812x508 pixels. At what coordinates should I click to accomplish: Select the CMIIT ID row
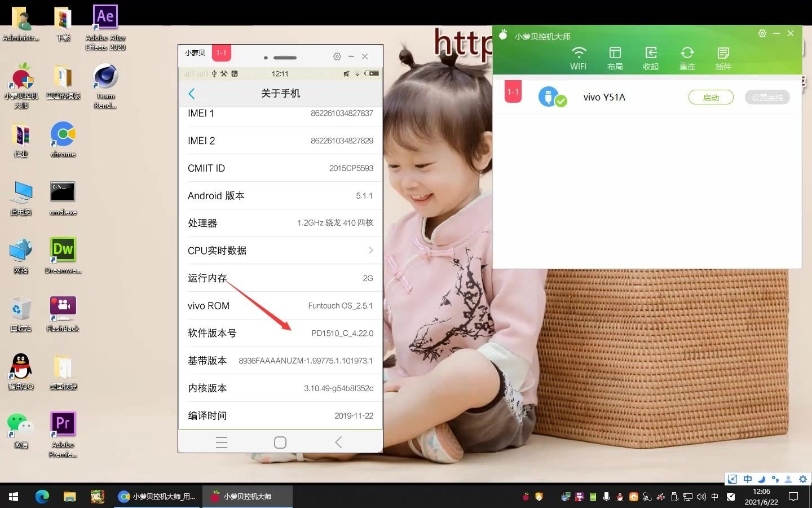pos(280,168)
